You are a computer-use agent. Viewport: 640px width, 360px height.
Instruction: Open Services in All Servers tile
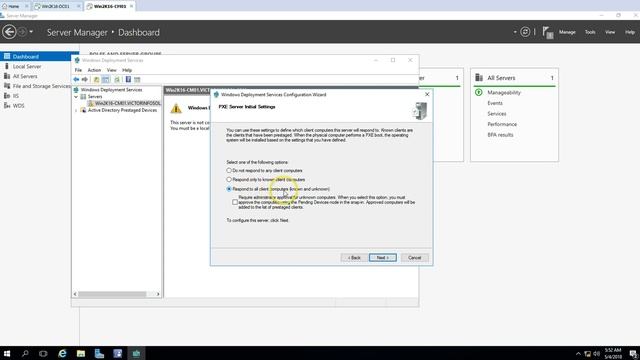(497, 114)
